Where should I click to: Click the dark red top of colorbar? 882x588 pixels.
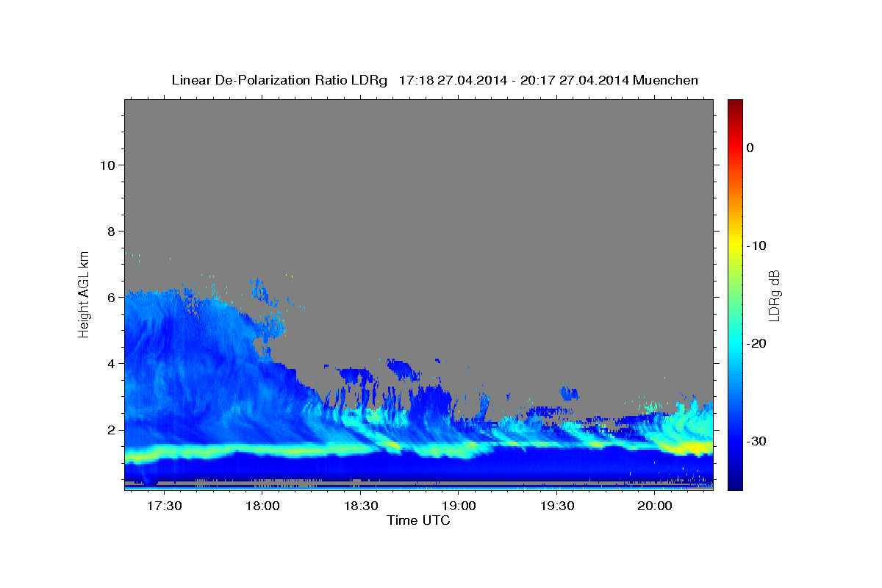(735, 104)
